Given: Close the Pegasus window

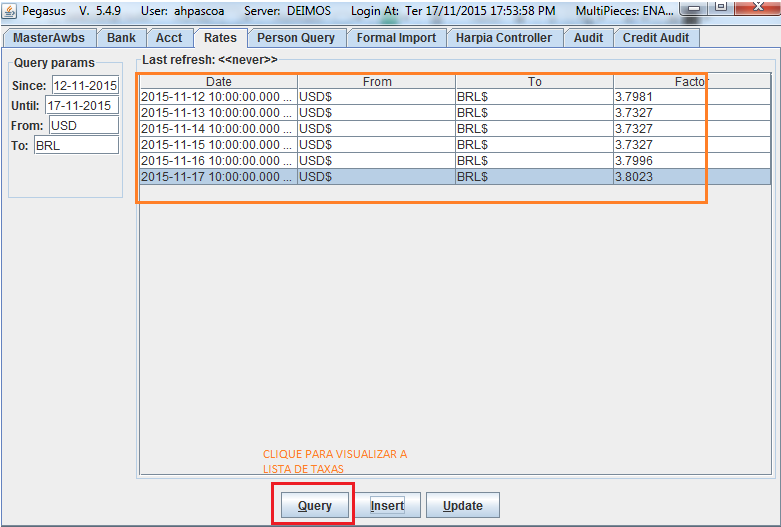Looking at the screenshot, I should 757,6.
